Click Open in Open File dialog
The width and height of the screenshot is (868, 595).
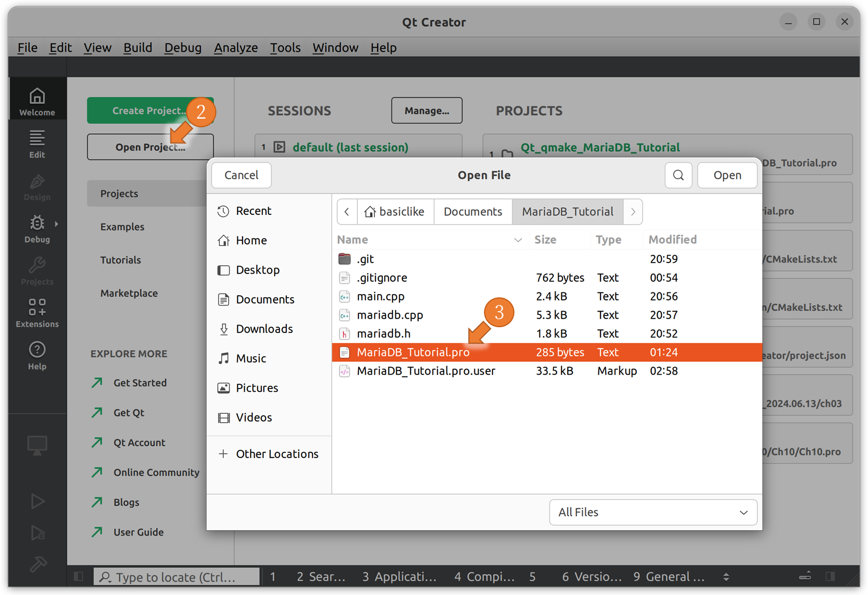pyautogui.click(x=727, y=175)
